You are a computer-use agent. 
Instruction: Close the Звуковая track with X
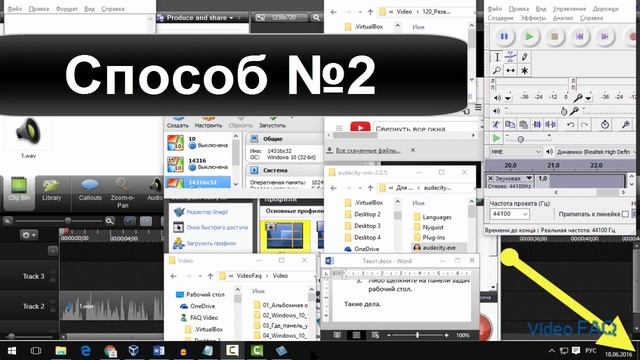[x=490, y=178]
